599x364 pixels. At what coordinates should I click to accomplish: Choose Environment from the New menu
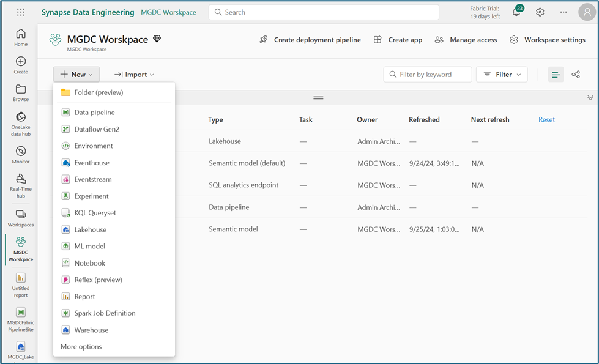tap(114, 146)
